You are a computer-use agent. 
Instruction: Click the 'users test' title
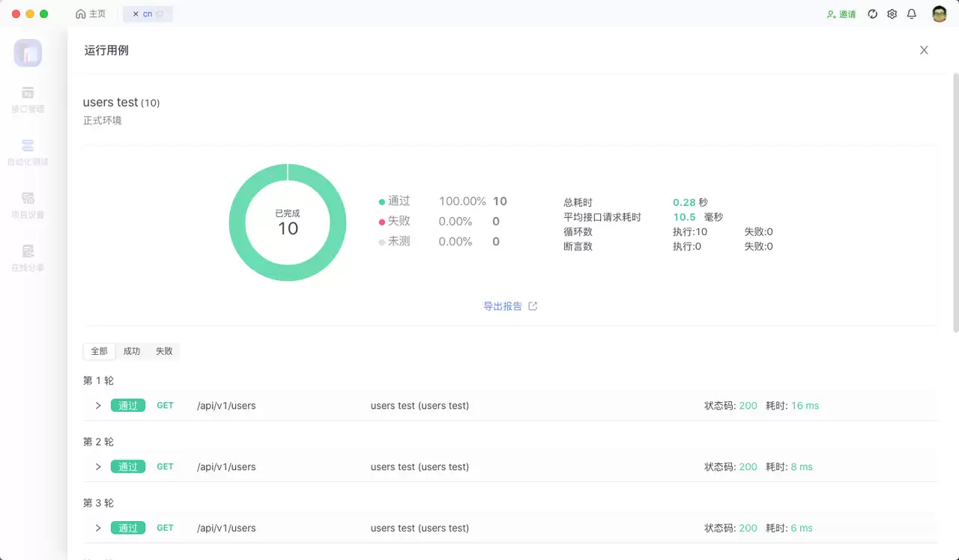pos(111,103)
